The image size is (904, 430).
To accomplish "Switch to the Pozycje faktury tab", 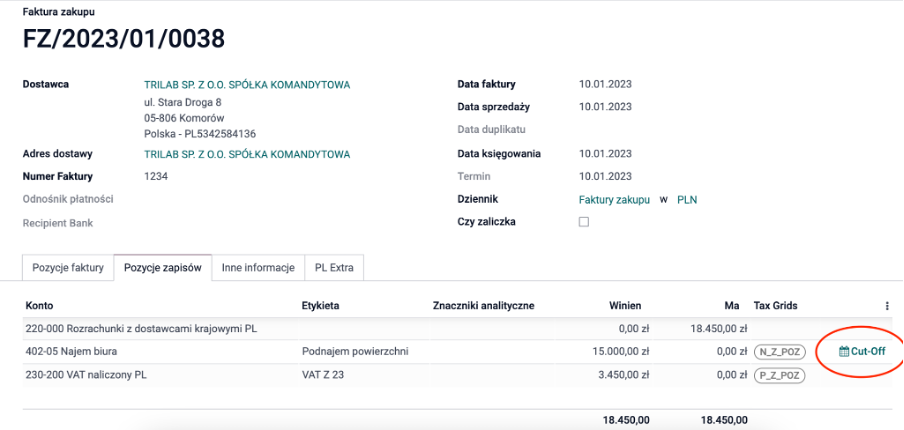I will click(x=68, y=268).
